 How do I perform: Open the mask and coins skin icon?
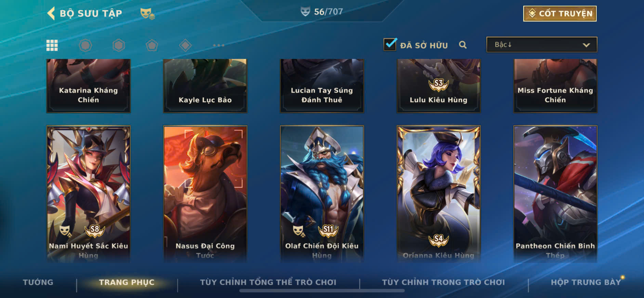coord(147,14)
